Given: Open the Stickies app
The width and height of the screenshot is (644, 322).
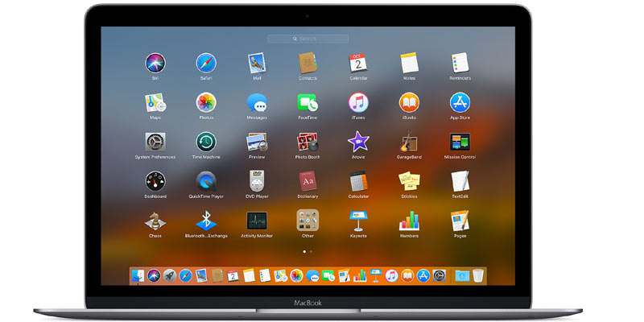Looking at the screenshot, I should click(x=409, y=181).
